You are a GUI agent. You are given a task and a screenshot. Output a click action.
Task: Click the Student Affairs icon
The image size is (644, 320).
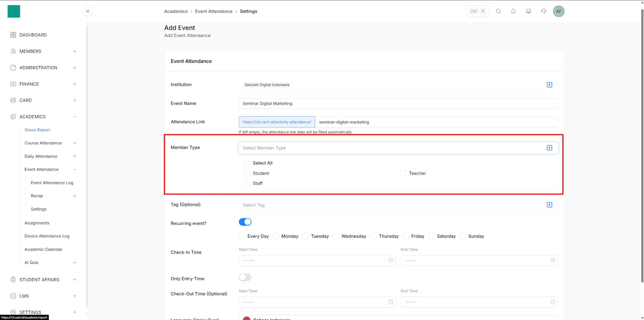(13, 280)
